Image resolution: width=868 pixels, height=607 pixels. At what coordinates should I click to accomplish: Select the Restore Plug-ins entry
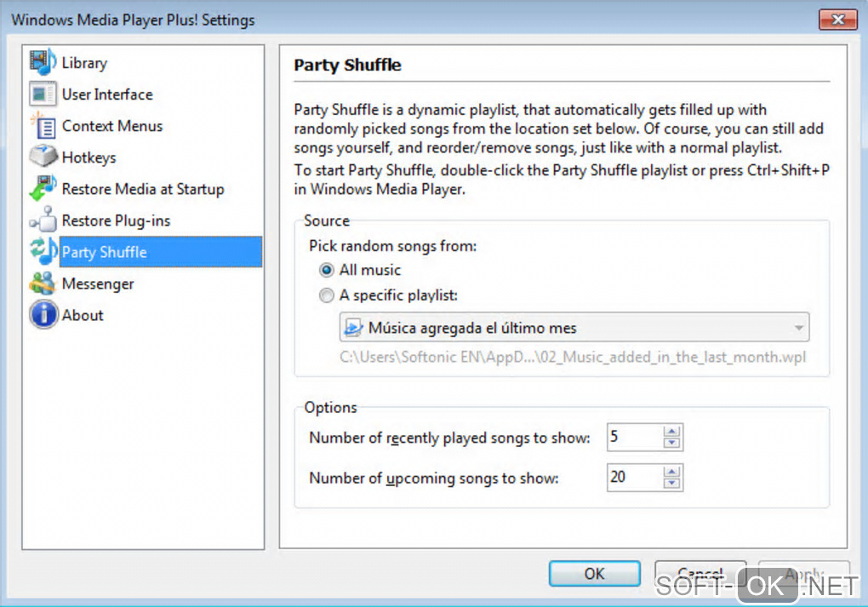pos(117,220)
